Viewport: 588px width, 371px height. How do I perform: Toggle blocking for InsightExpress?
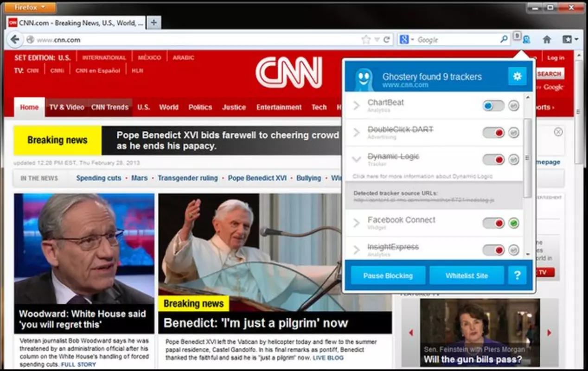tap(493, 250)
